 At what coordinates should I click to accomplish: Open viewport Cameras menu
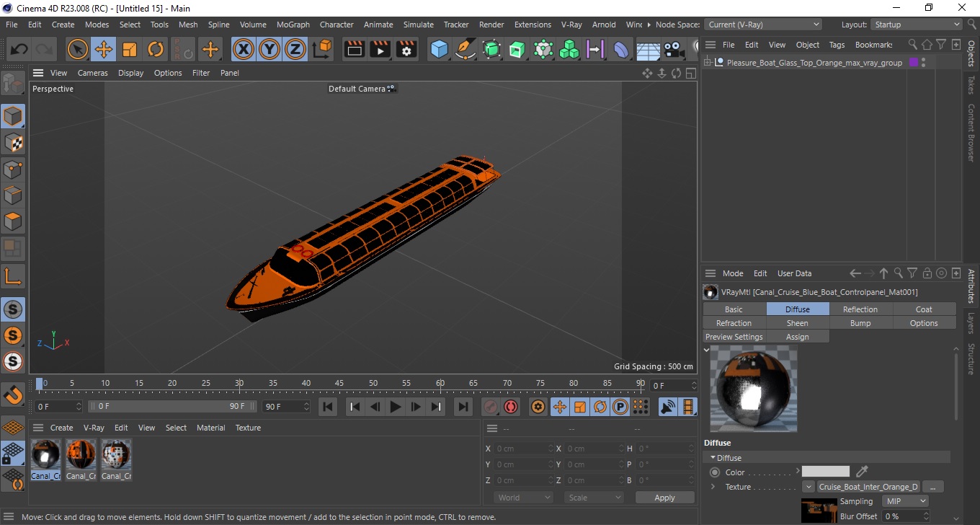click(93, 73)
